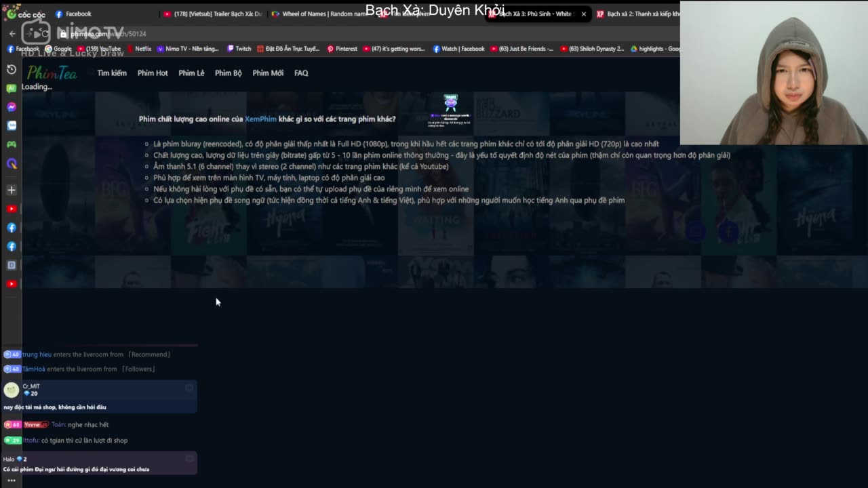Switch to the Bạch xà 2: Thanh xà tab
This screenshot has width=868, height=488.
[x=637, y=14]
